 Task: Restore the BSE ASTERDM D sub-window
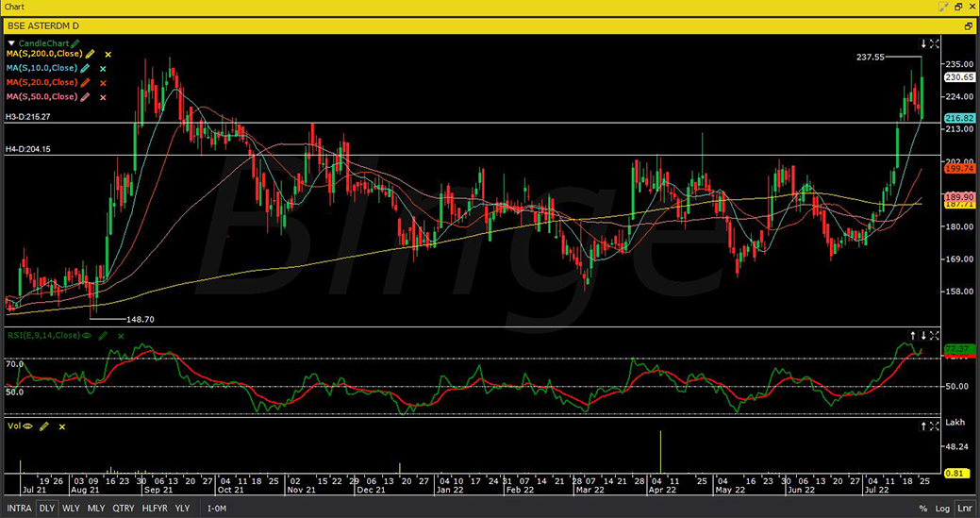968,26
